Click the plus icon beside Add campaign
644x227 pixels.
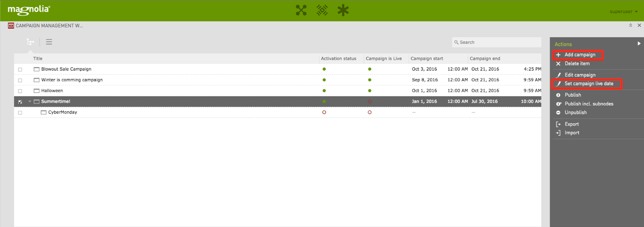(558, 55)
